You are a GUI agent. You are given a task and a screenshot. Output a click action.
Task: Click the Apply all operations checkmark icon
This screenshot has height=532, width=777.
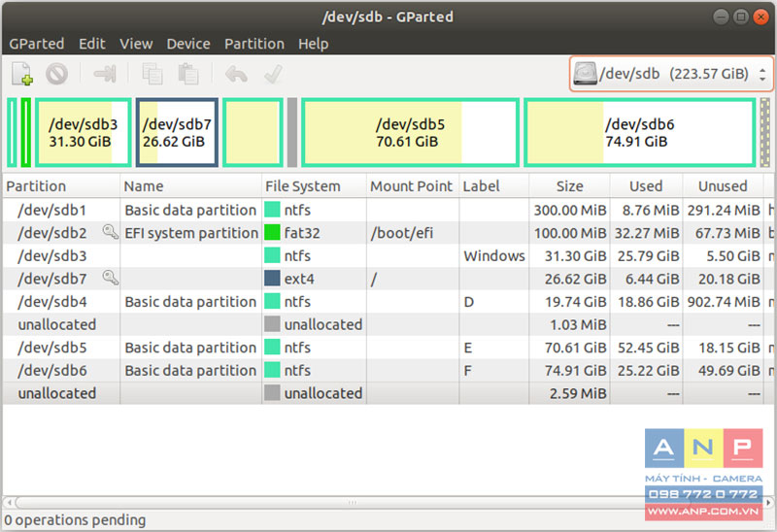click(273, 74)
